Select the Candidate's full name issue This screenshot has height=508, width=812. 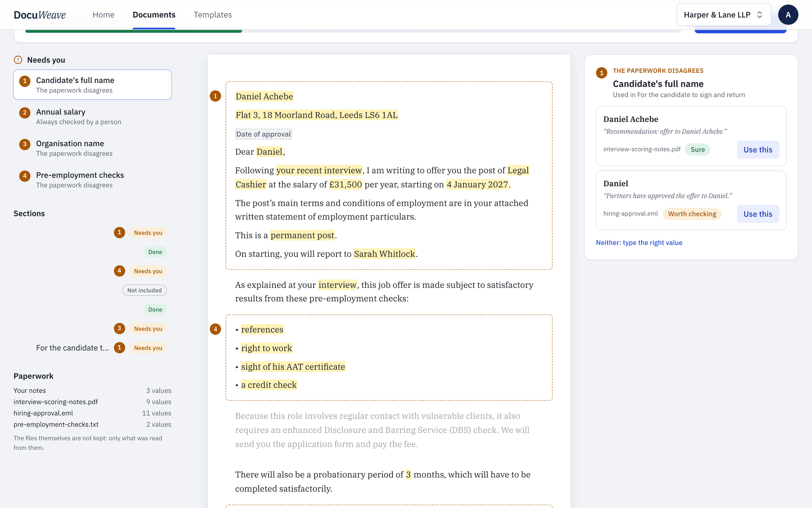tap(92, 85)
